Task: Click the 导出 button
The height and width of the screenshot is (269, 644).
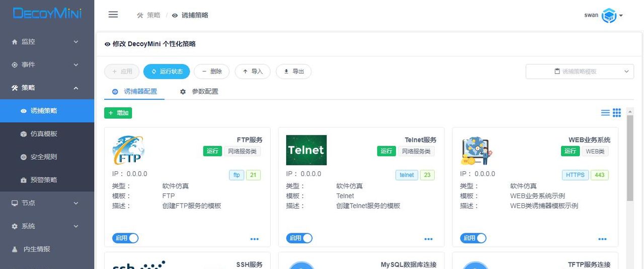Action: coord(294,71)
